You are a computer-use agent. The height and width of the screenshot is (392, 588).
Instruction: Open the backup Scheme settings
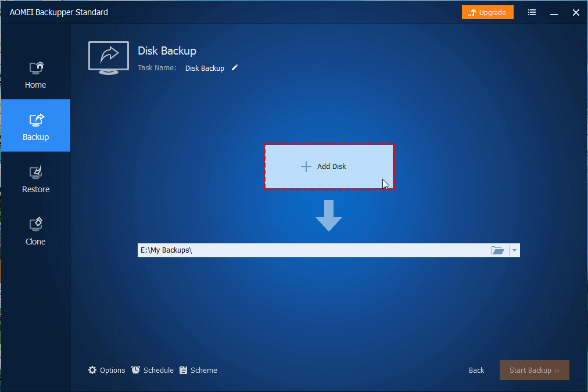[198, 370]
